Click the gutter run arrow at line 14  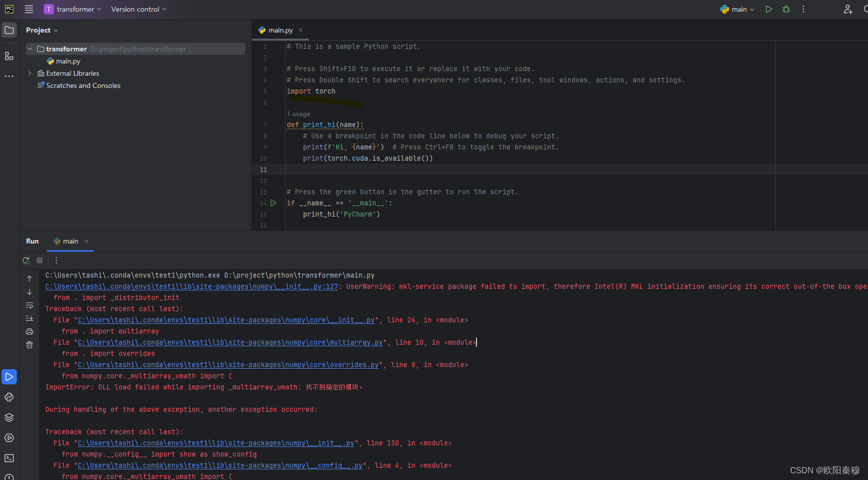tap(274, 203)
